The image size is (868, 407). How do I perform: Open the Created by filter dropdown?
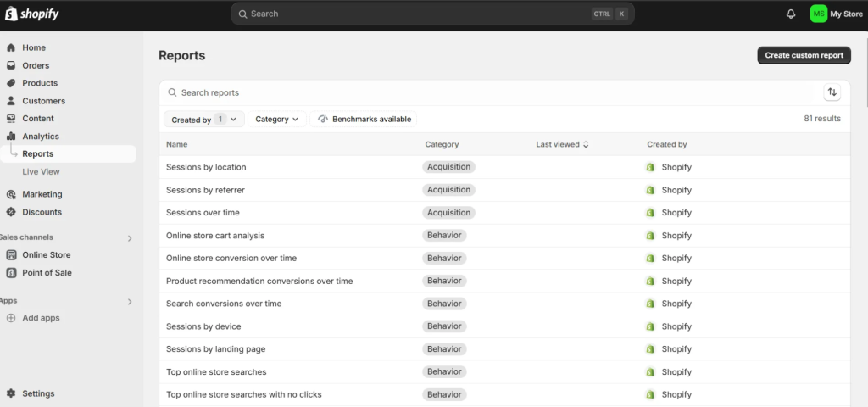coord(204,119)
